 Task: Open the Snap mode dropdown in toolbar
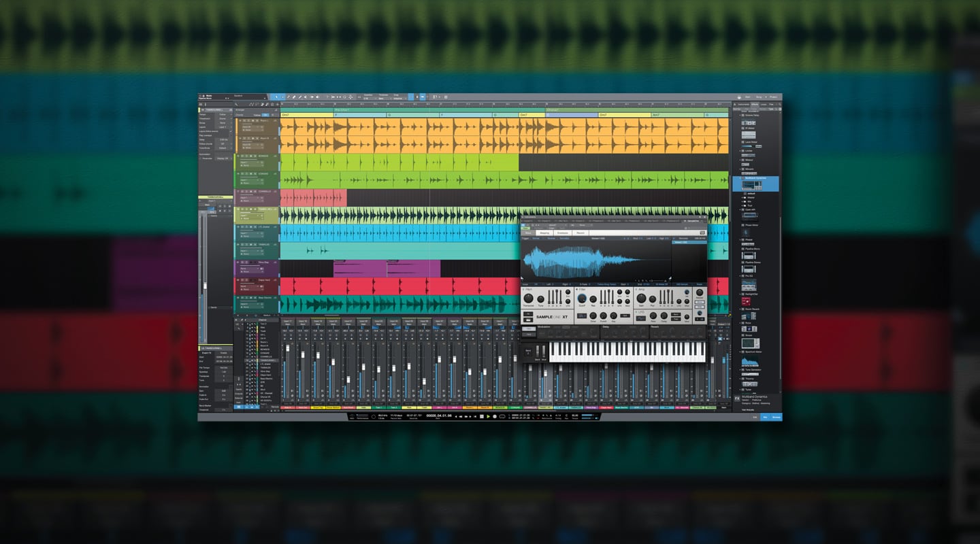400,99
